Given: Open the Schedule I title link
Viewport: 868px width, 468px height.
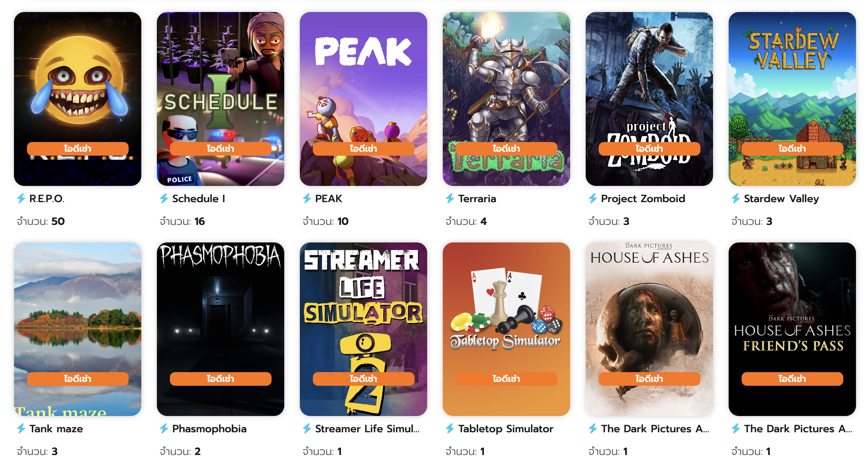Looking at the screenshot, I should (198, 199).
